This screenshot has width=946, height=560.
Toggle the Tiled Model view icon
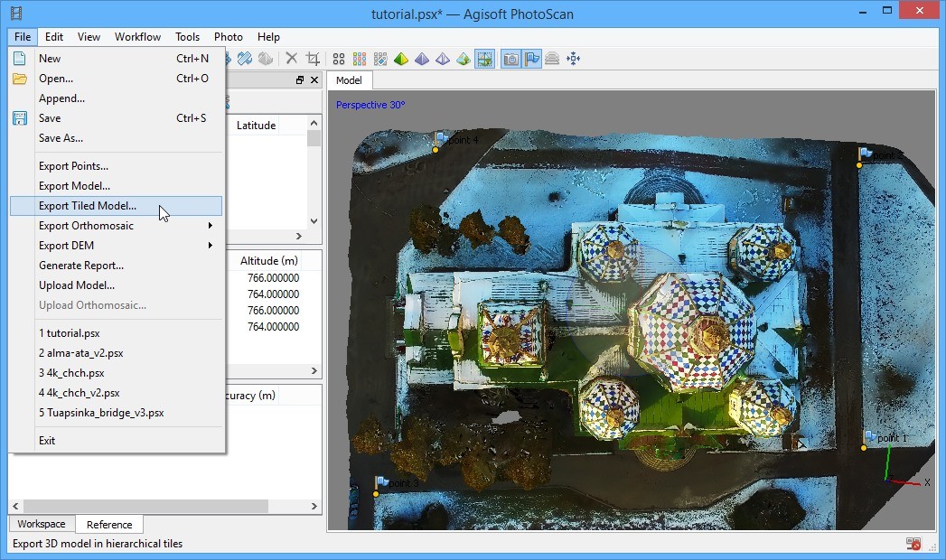[484, 59]
